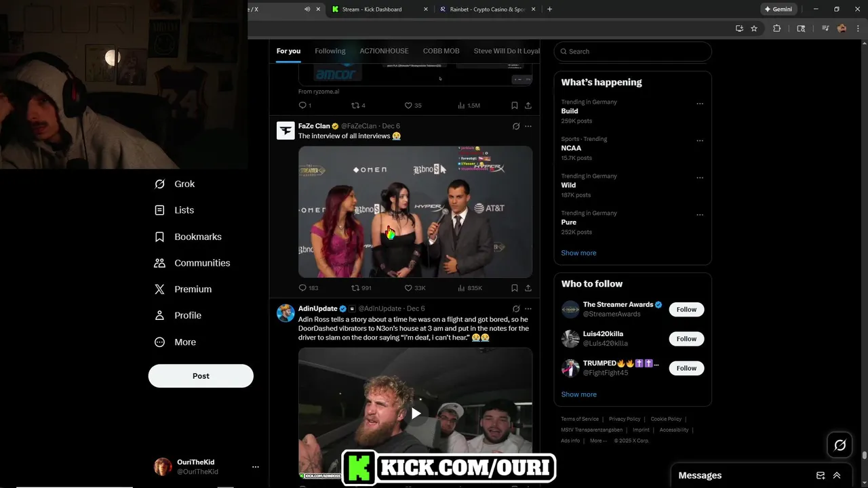Show more Who to follow suggestions
Image resolution: width=868 pixels, height=488 pixels.
pyautogui.click(x=578, y=394)
